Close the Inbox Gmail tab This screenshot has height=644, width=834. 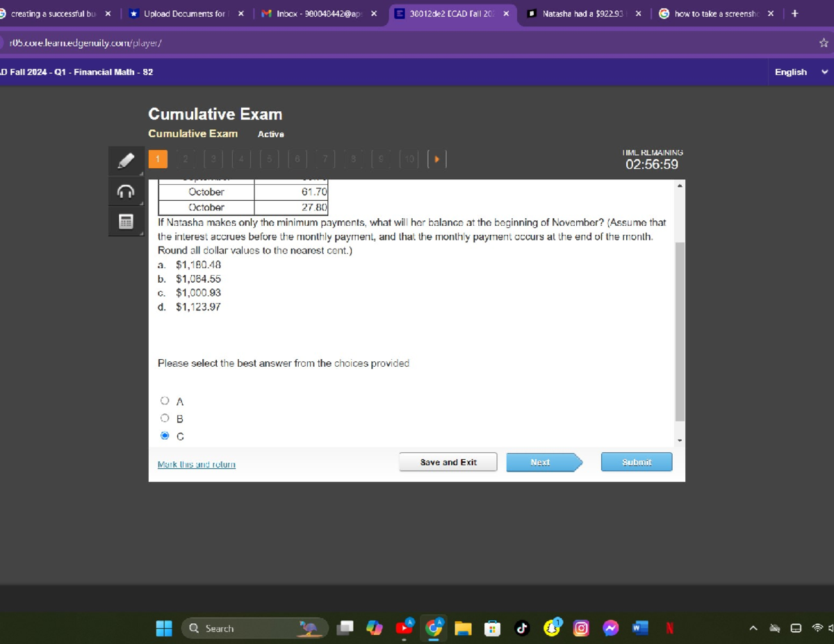(x=373, y=13)
